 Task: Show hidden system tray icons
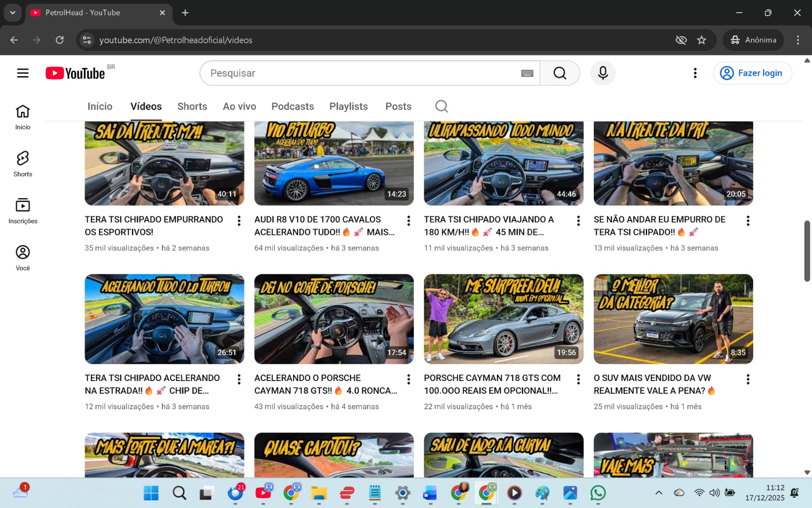click(658, 493)
